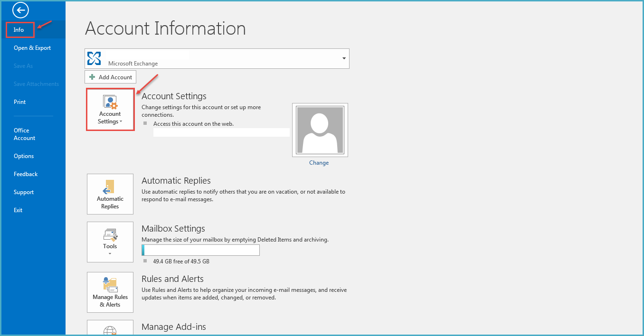This screenshot has width=644, height=336.
Task: Click the Mailbox Settings heading text
Action: tap(173, 229)
